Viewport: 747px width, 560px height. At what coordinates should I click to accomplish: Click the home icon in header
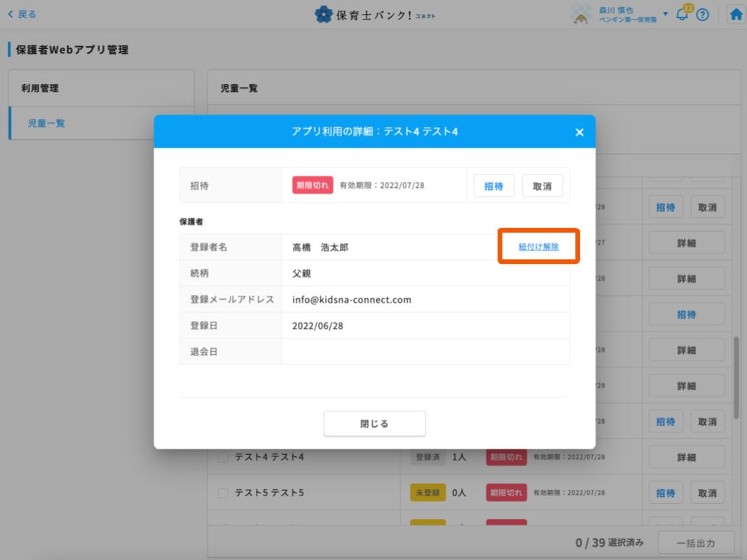(736, 14)
